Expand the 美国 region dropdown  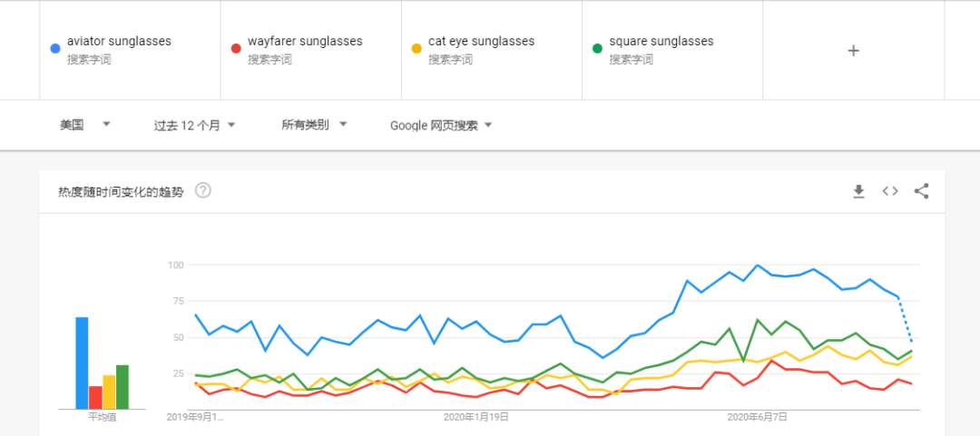tap(85, 125)
